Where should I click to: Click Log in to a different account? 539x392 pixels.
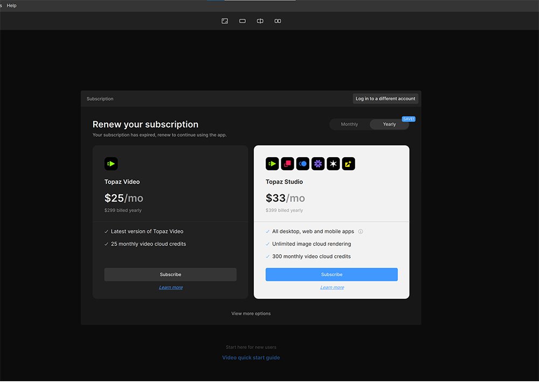click(385, 99)
